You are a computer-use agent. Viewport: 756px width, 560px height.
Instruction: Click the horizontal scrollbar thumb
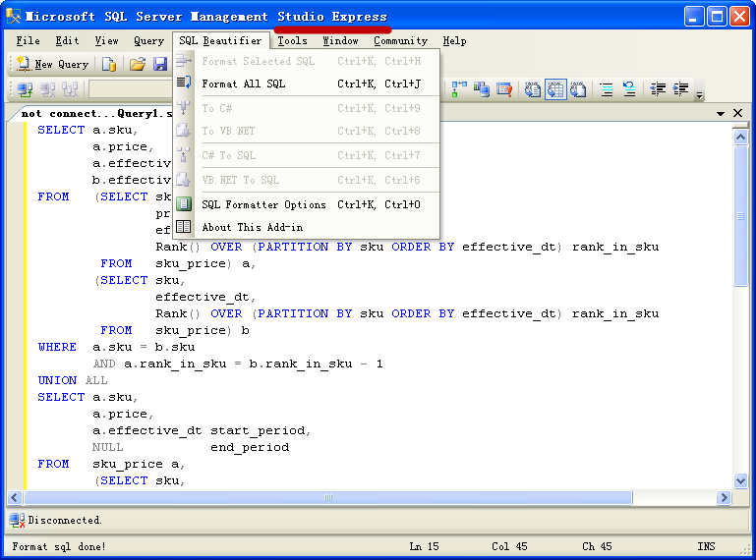(x=328, y=498)
